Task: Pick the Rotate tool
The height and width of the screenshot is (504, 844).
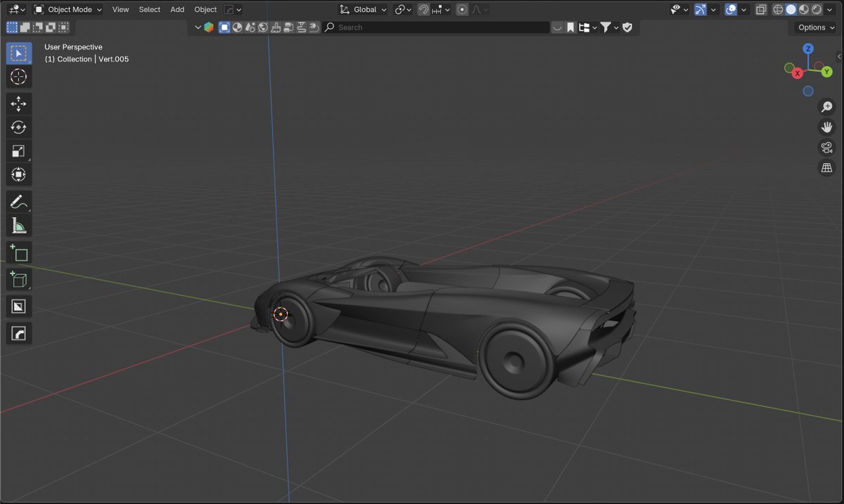Action: (18, 127)
